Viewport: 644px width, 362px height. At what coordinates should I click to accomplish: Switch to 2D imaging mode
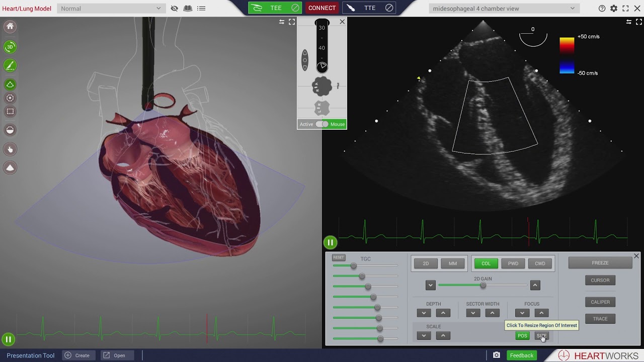426,263
